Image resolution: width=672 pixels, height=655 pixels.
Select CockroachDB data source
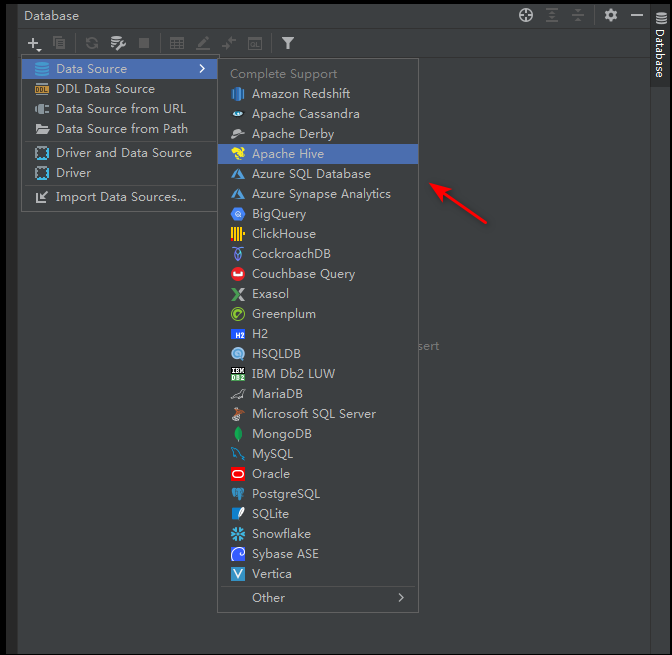point(318,254)
